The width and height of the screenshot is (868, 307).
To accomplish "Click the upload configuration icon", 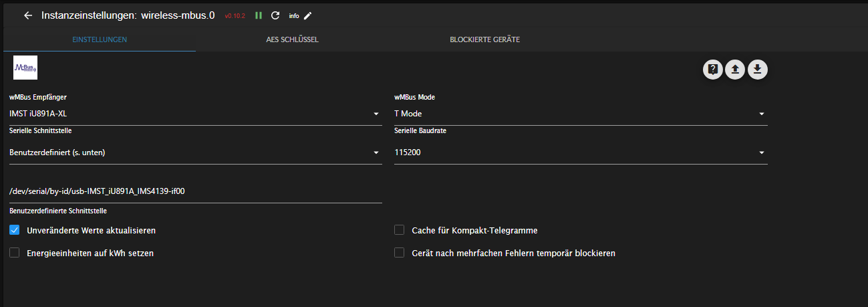I will (x=735, y=70).
